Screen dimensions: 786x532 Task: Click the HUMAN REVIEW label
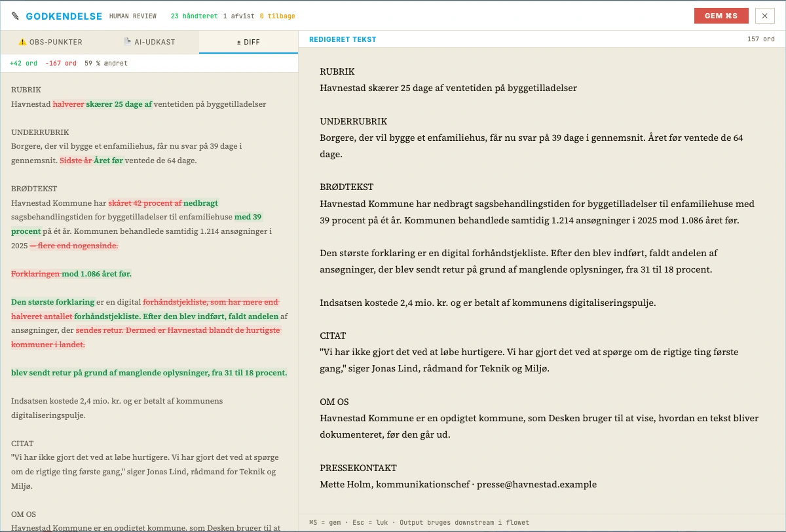pos(134,16)
